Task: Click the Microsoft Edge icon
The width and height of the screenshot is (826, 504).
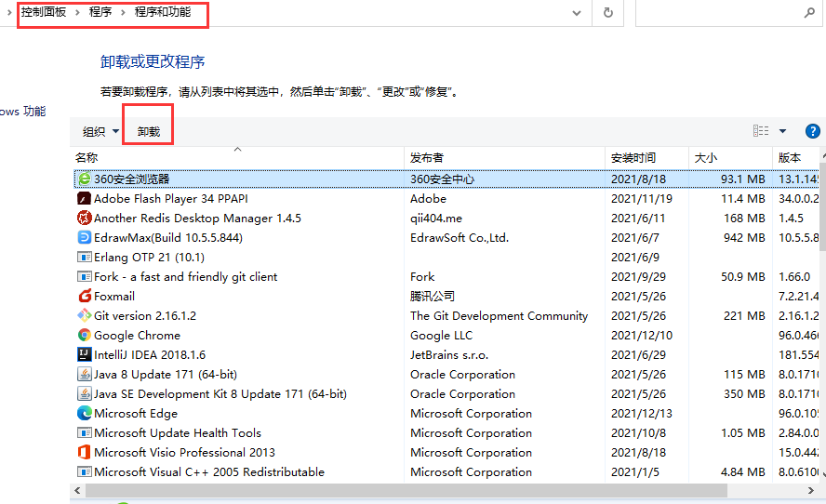Action: point(85,413)
